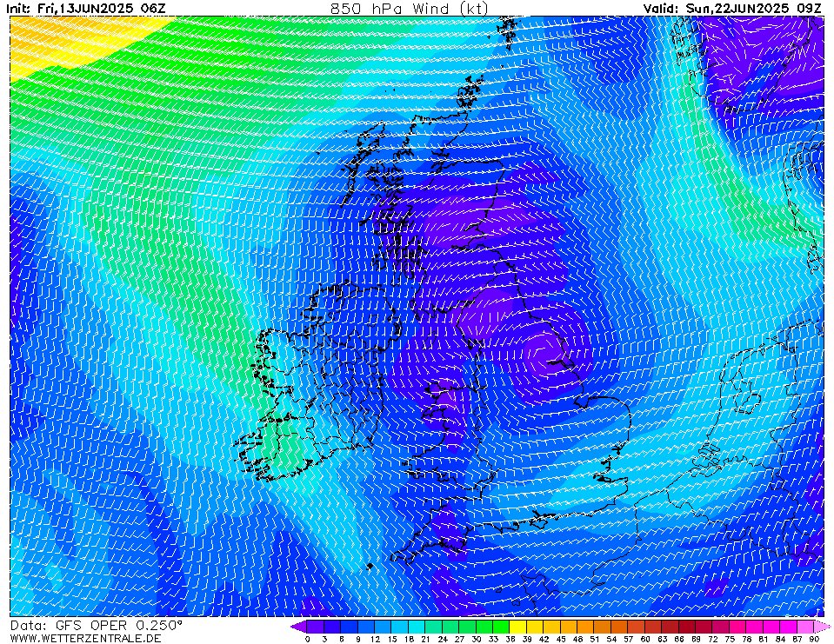Click the '90' label on the color scale

click(x=814, y=639)
